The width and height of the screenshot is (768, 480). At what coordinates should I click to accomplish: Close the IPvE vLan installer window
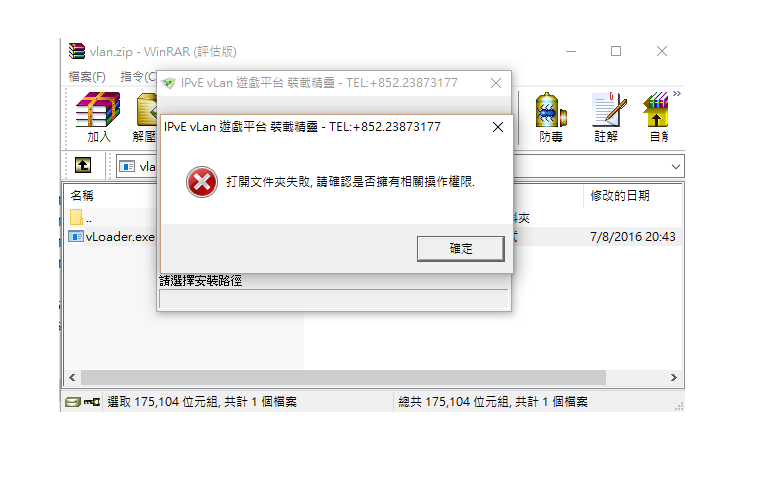point(496,83)
